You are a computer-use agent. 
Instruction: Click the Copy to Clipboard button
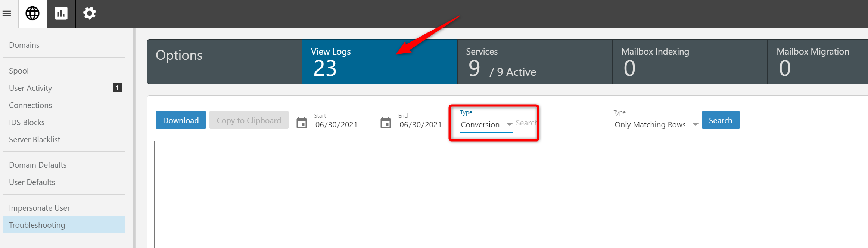(249, 120)
